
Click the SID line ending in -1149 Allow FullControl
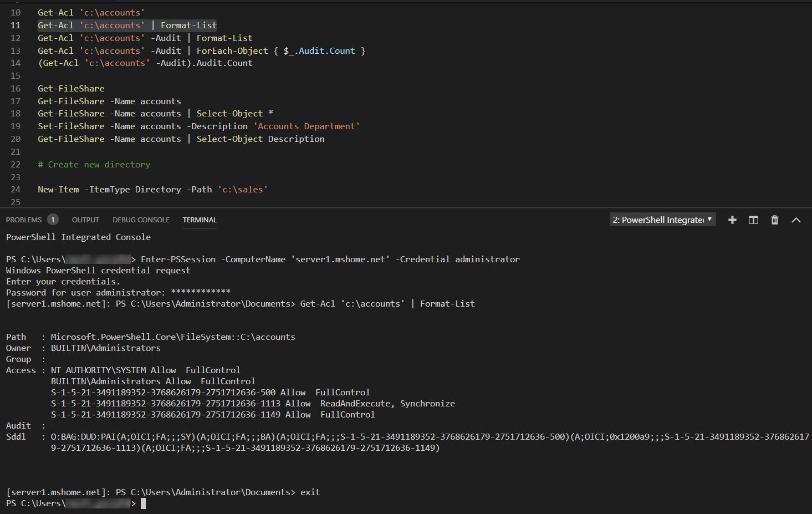(213, 415)
